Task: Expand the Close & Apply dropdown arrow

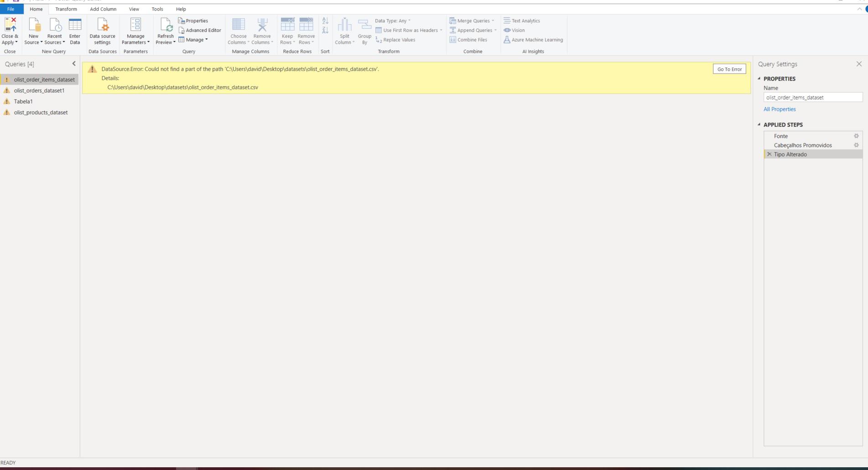Action: tap(16, 42)
